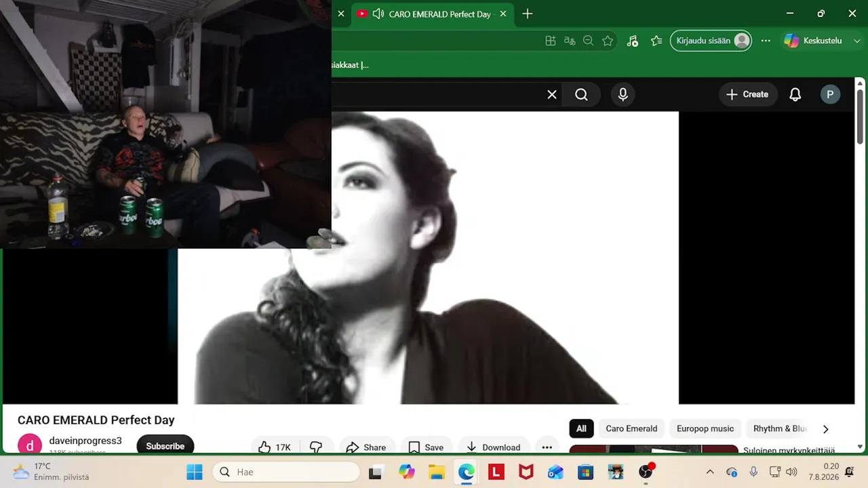The image size is (868, 488).
Task: Close the CARO EMERALD Perfect Day tab
Action: pos(502,14)
